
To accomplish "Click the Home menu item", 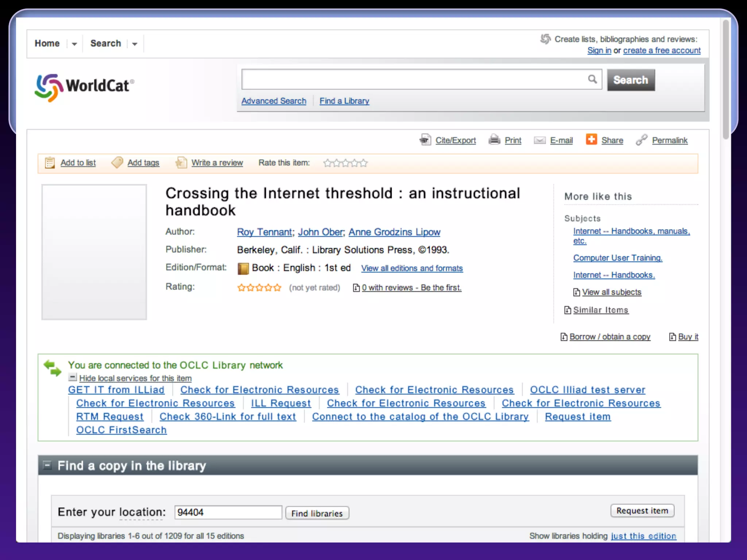I will pyautogui.click(x=47, y=43).
